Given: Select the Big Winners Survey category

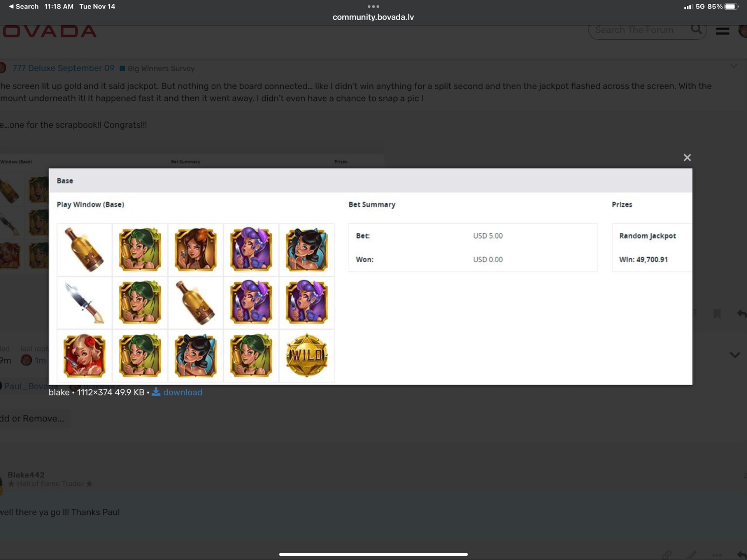Looking at the screenshot, I should 161,68.
